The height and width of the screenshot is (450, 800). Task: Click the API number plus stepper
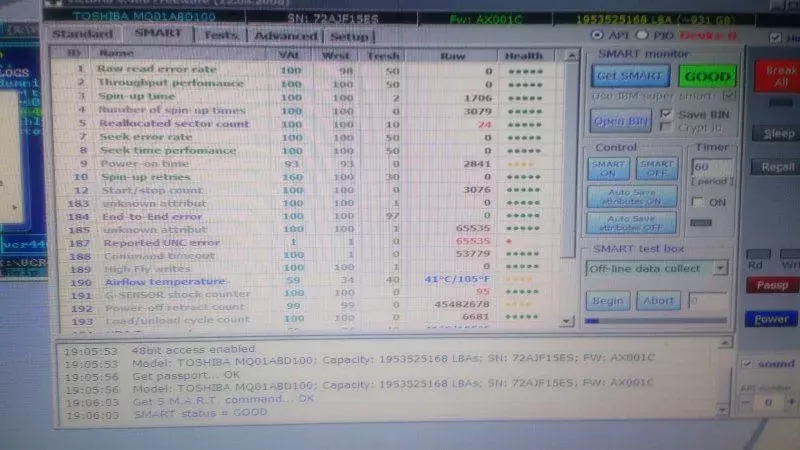pos(792,402)
